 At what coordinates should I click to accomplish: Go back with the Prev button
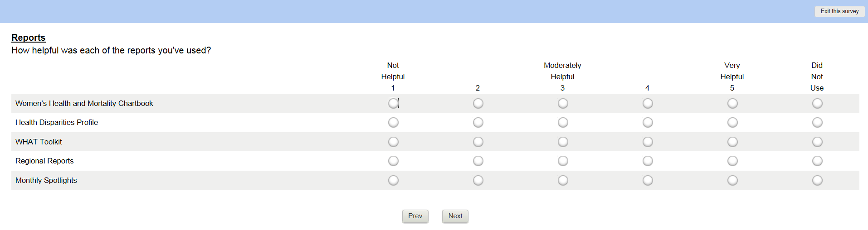tap(415, 216)
